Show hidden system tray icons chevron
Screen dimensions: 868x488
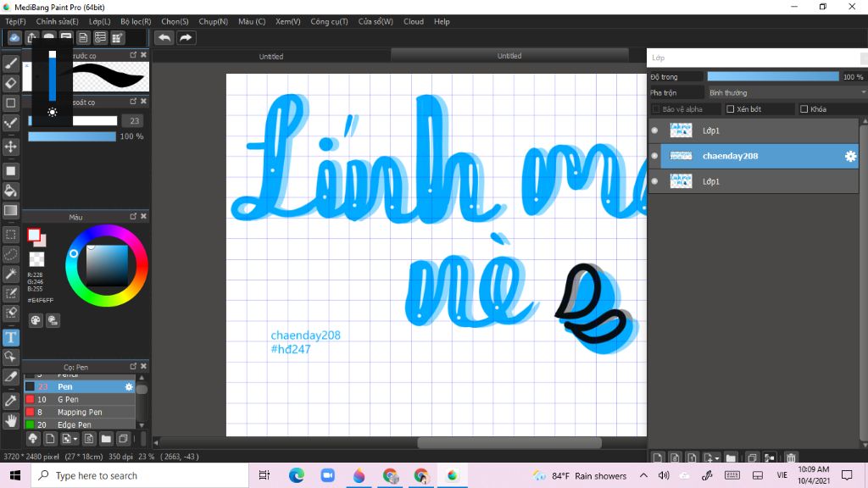(x=643, y=475)
